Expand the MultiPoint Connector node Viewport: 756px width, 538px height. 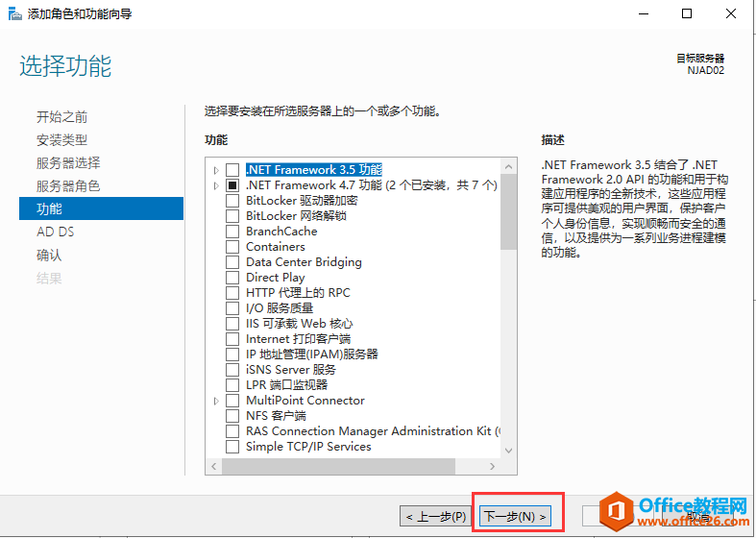[216, 401]
